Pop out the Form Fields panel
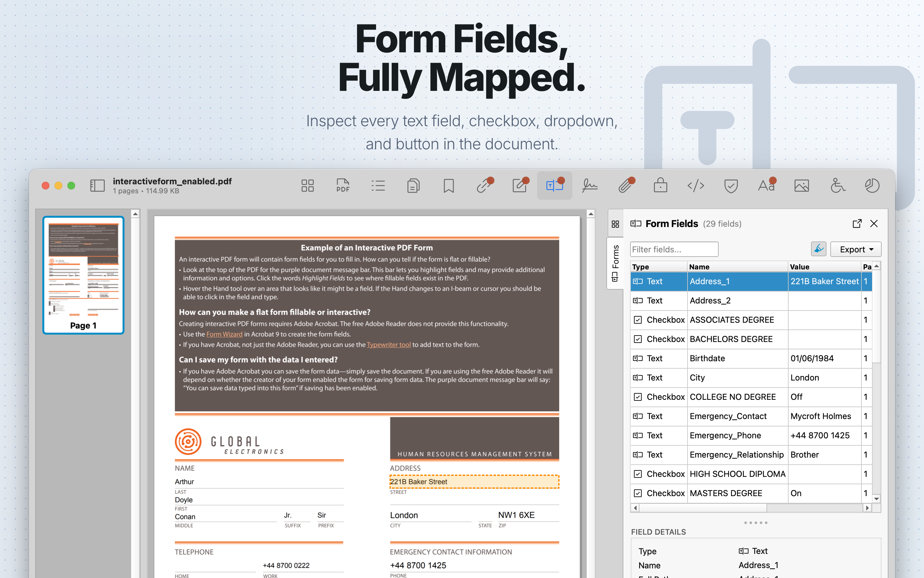 coord(857,223)
